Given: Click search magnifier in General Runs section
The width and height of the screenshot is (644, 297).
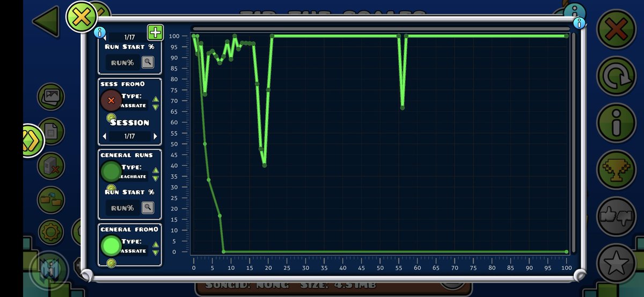Looking at the screenshot, I should click(x=148, y=207).
